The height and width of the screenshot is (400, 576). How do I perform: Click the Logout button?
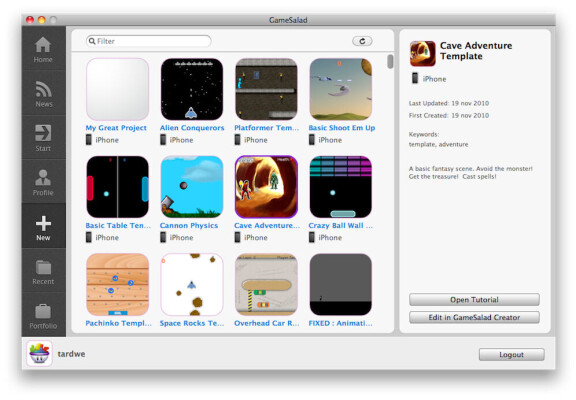click(x=511, y=354)
